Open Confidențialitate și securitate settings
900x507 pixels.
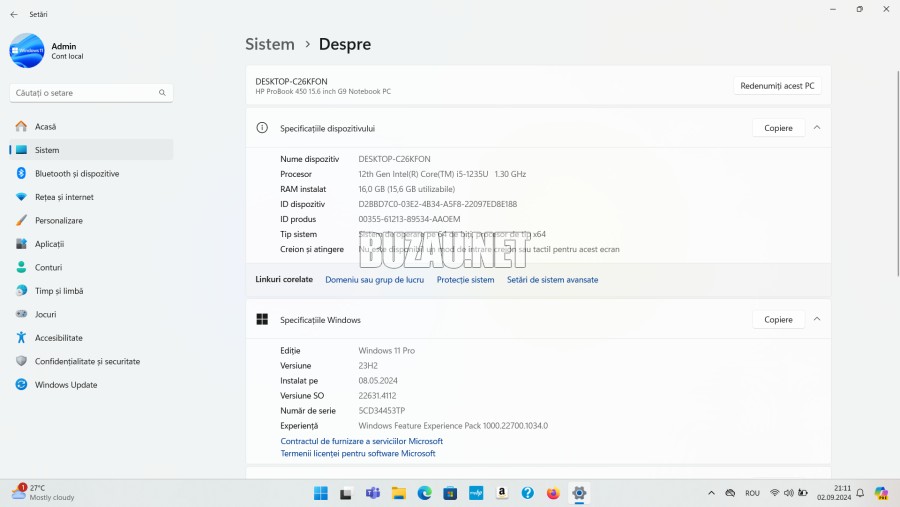pyautogui.click(x=91, y=362)
